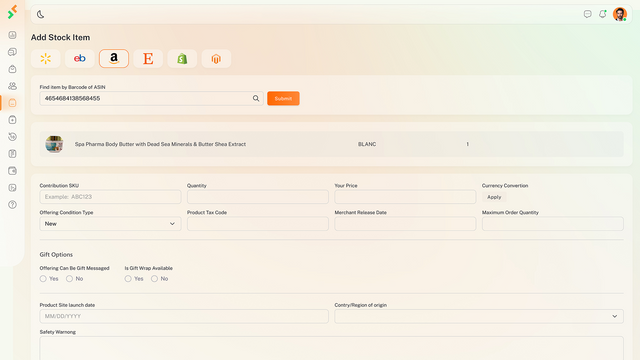Click the Apply currency conversion button

pos(494,197)
